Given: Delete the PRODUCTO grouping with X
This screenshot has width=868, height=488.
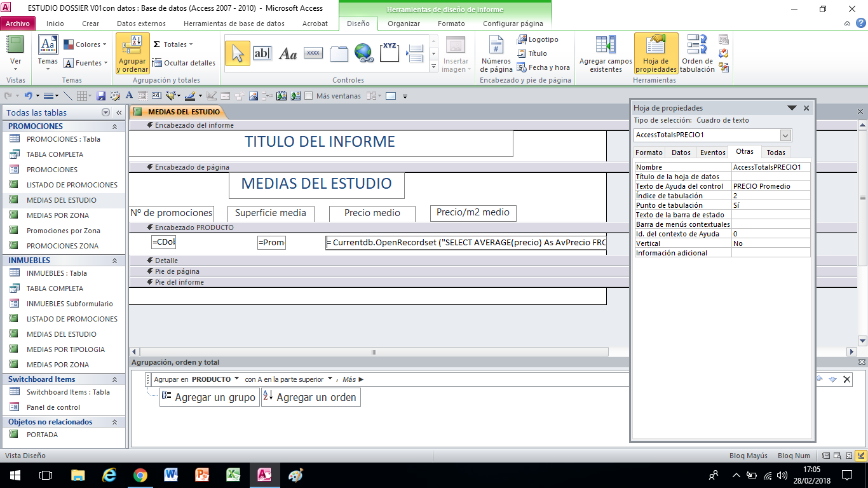Looking at the screenshot, I should [x=846, y=379].
